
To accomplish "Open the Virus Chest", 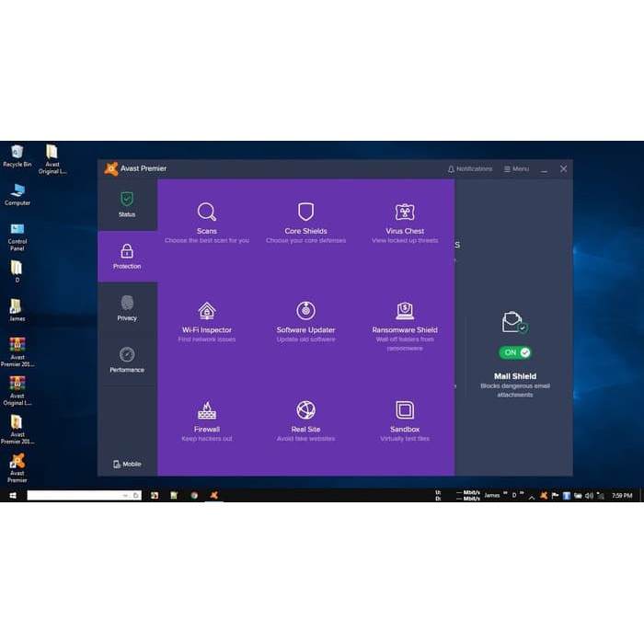I will pyautogui.click(x=405, y=223).
